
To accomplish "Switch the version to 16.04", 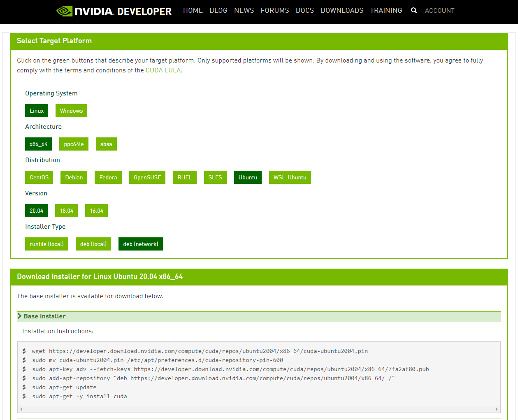I will (x=96, y=211).
